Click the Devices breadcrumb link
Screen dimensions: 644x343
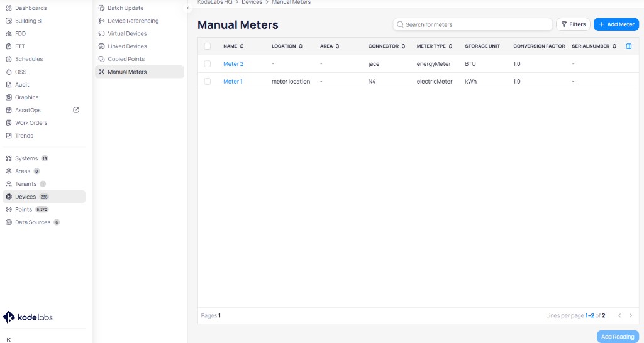(252, 2)
